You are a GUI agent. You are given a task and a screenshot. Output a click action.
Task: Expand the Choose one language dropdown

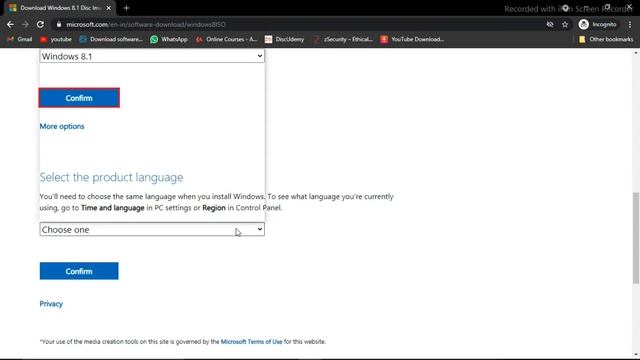tap(152, 229)
